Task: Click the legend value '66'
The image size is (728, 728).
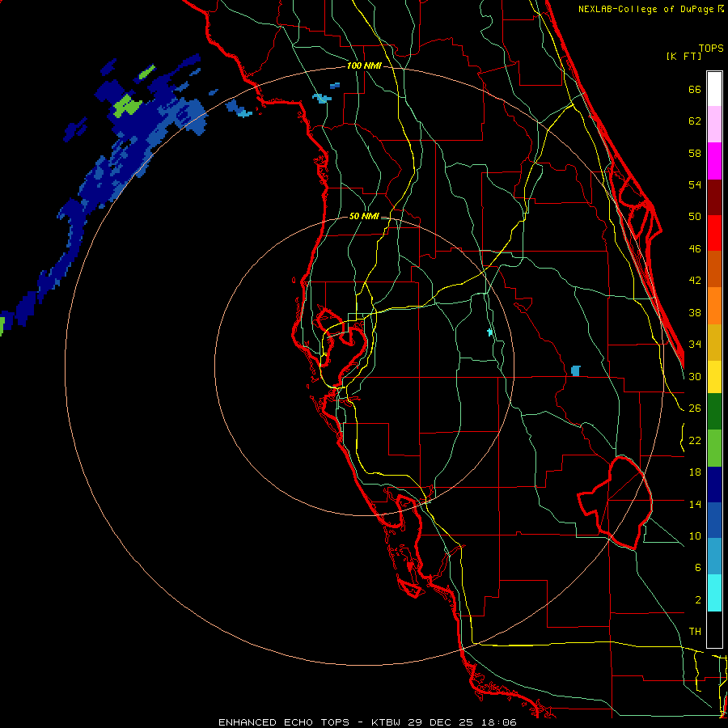Action: point(695,89)
